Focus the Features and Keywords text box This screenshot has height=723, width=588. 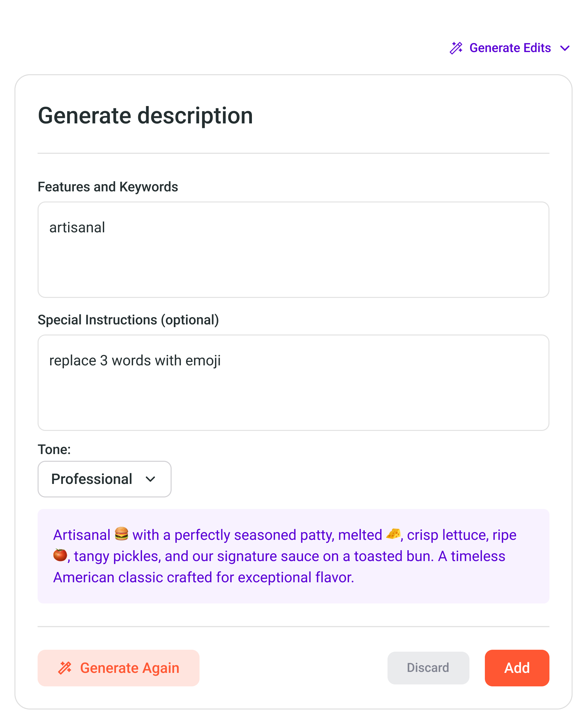pos(293,261)
